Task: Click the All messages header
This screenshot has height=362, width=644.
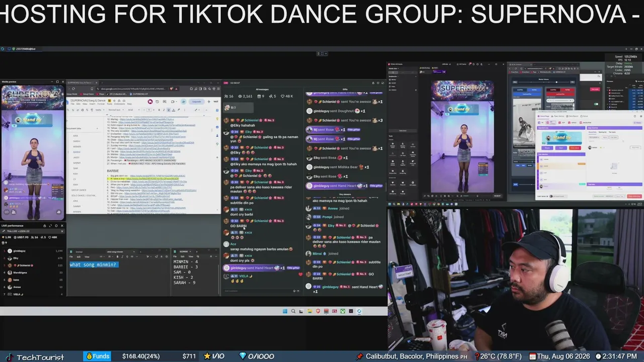Action: (x=262, y=89)
